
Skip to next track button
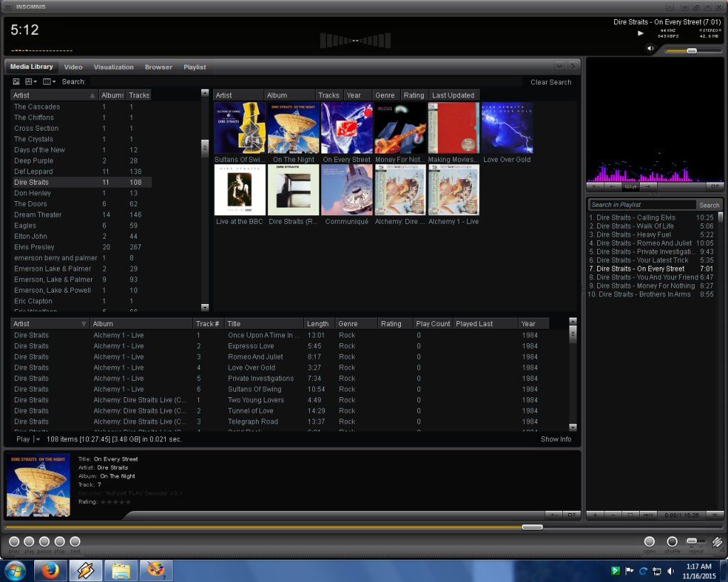75,541
